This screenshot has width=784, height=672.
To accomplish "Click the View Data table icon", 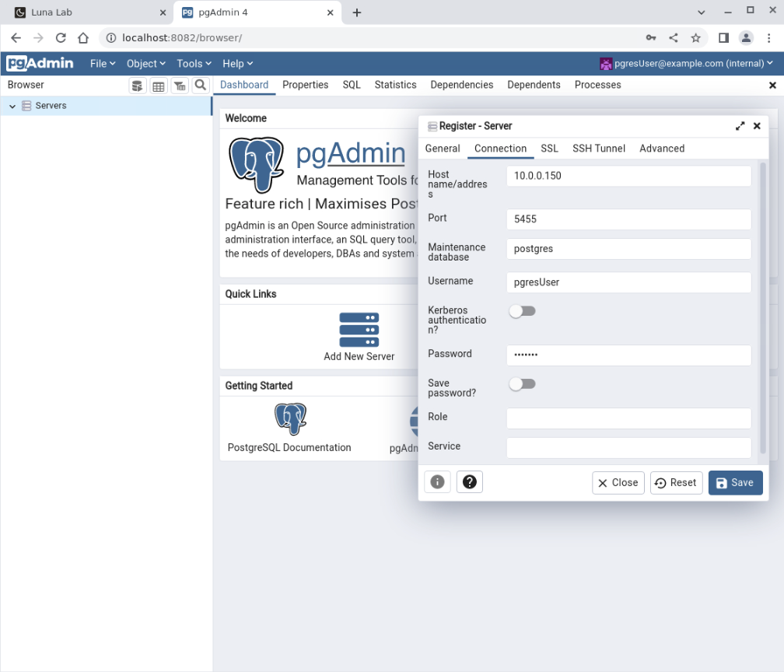I will point(159,86).
